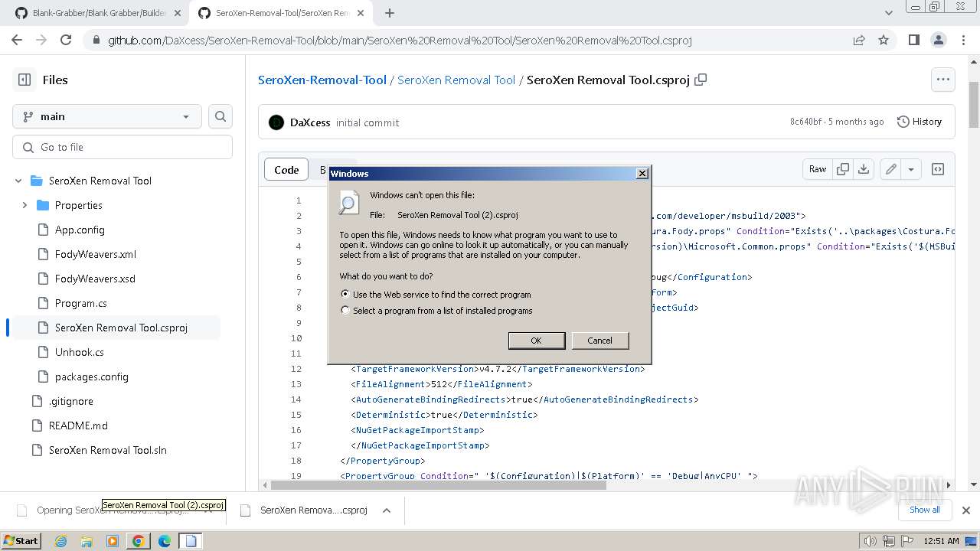Open DaXcess user profile link
The width and height of the screenshot is (980, 551).
(310, 122)
